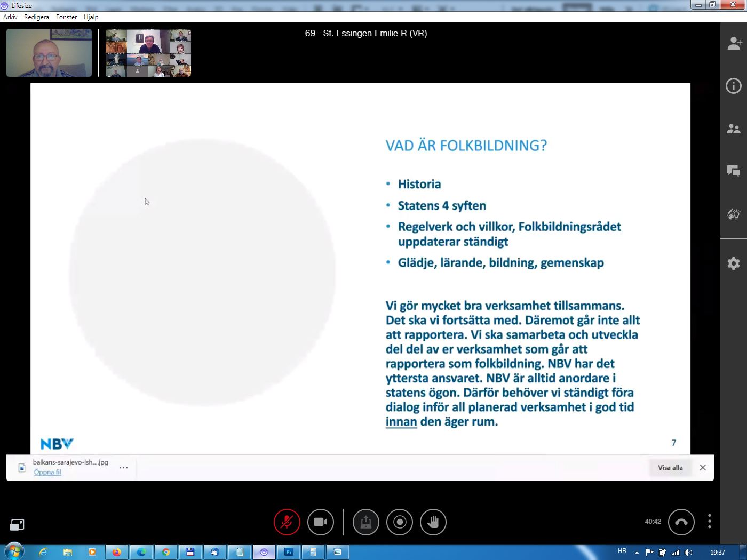Open the Lifesize settings gear
The height and width of the screenshot is (560, 747).
tap(734, 263)
